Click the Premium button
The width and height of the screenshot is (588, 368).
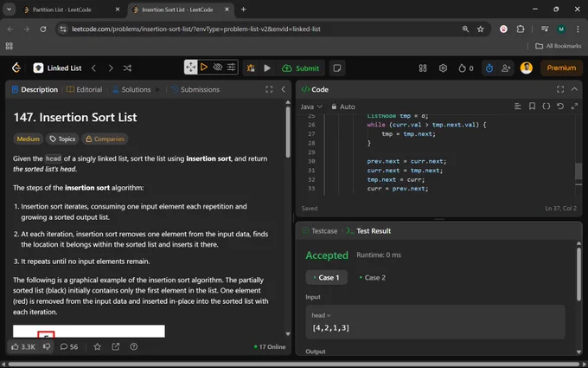point(561,68)
